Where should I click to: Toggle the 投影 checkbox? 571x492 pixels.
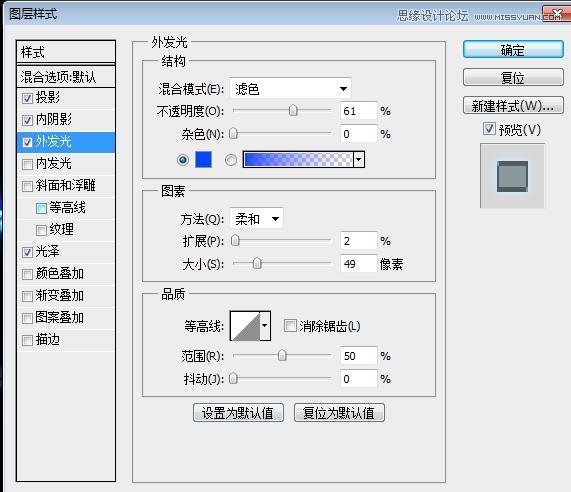27,98
